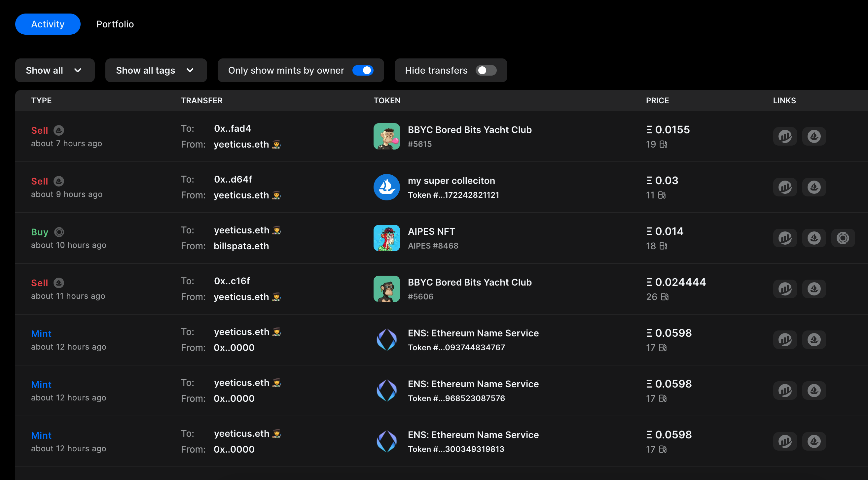The image size is (868, 480).
Task: Open BBYC Bored Bits Yacht Club #5615 collection
Action: click(470, 130)
